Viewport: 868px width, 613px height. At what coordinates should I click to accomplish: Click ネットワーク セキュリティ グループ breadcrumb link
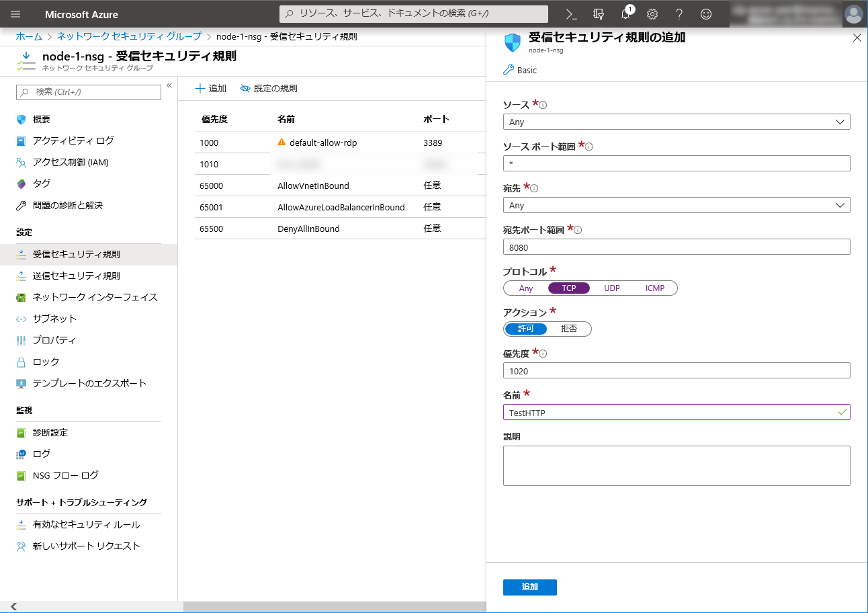point(128,36)
